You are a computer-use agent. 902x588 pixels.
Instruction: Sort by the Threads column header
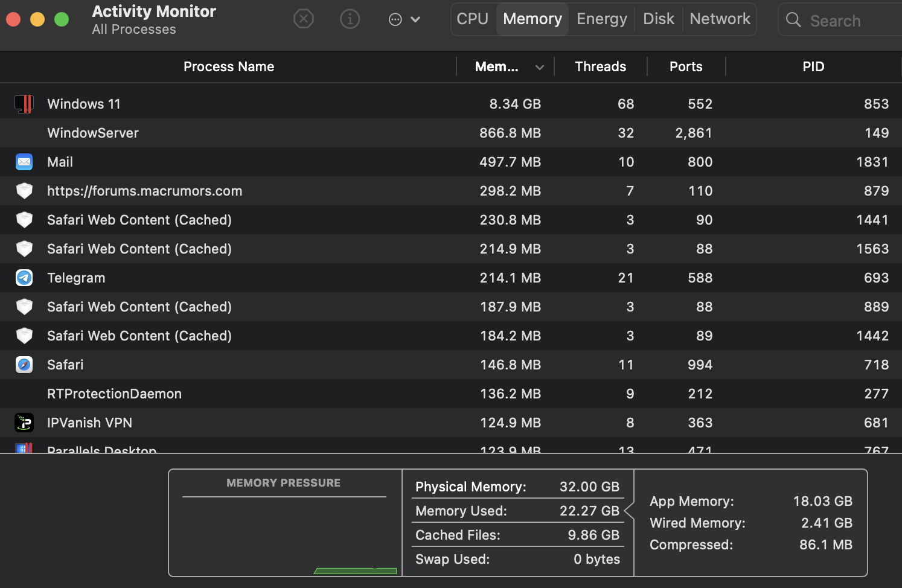click(600, 67)
